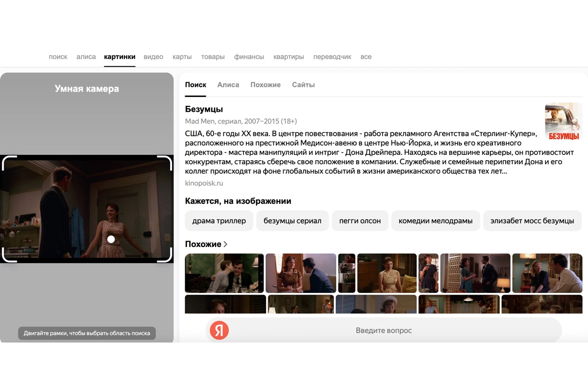Open the "квартиры" service

coord(289,57)
